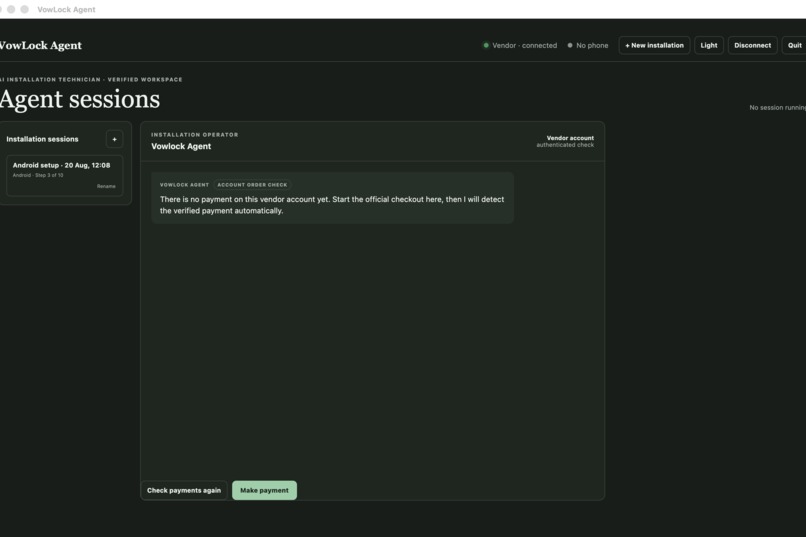Viewport: 806px width, 537px height.
Task: Click the No session running status text
Action: tap(777, 107)
